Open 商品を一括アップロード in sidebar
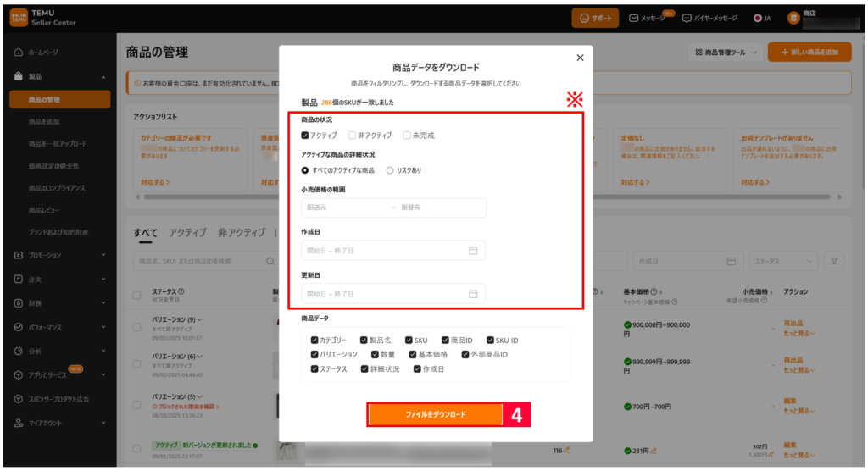Screen dimensions: 868x471 point(58,144)
